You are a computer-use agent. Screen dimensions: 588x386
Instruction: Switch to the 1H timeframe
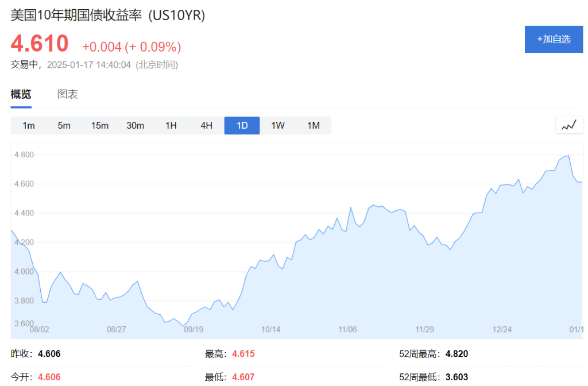(x=171, y=125)
